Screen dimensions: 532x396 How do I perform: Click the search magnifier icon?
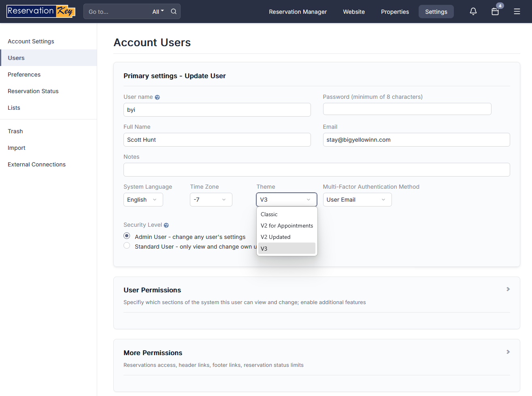point(174,11)
